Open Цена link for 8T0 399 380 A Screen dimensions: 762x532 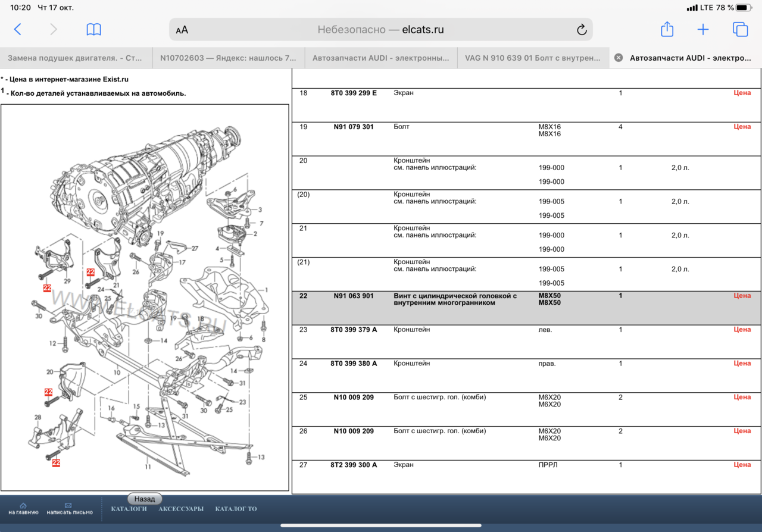click(x=742, y=363)
